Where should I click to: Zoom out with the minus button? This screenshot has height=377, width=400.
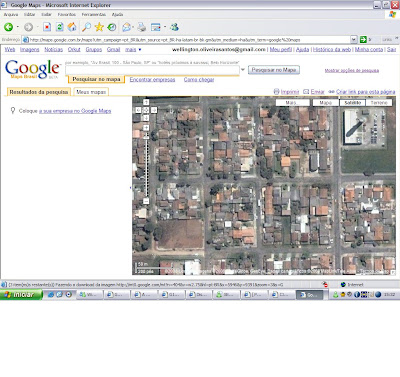[146, 201]
